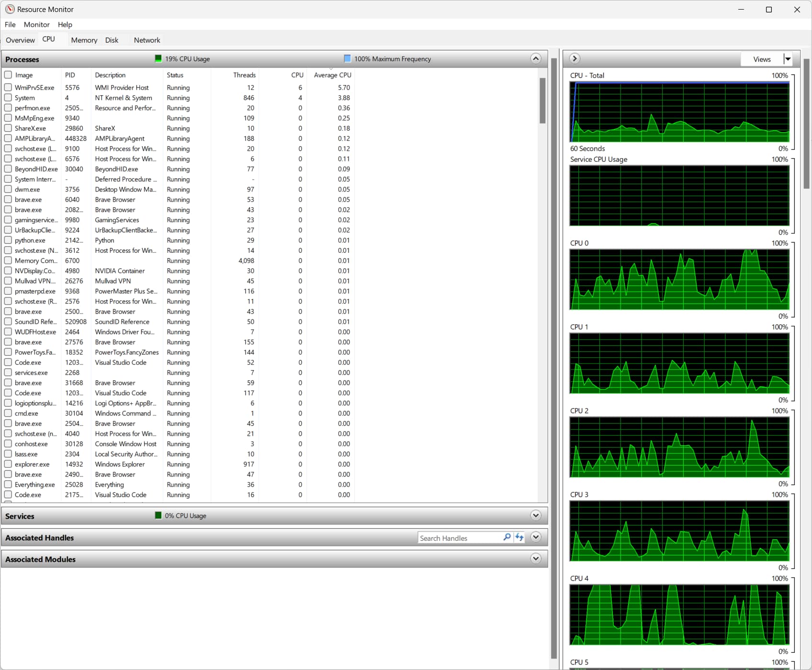Collapse the Processes section with the chevron
Viewport: 812px width, 670px height.
point(536,58)
